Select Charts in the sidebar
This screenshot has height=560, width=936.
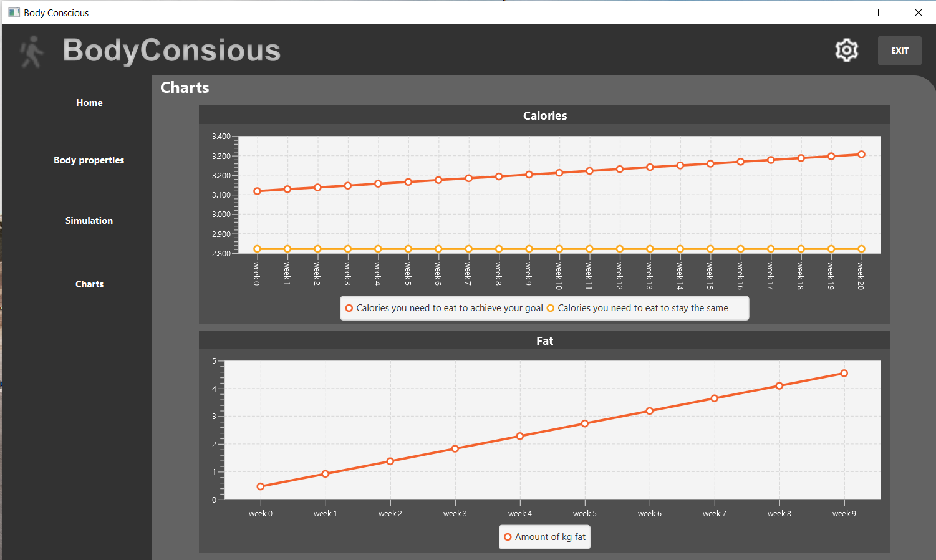pyautogui.click(x=89, y=284)
